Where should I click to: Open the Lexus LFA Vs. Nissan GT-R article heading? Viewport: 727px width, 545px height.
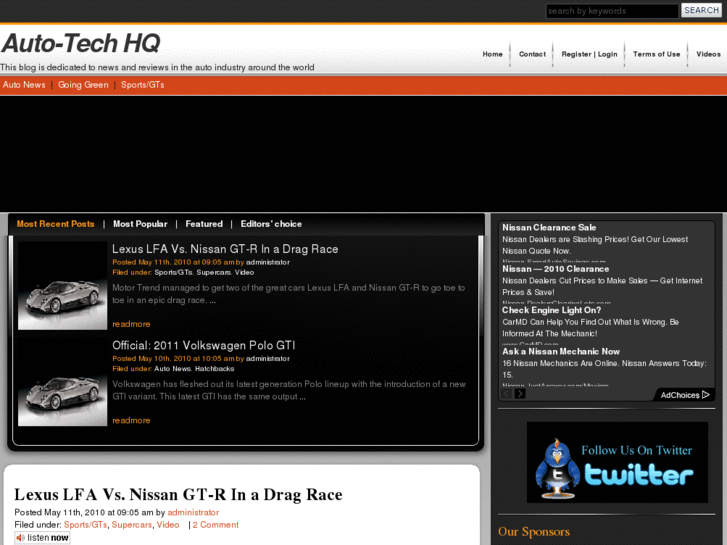179,494
